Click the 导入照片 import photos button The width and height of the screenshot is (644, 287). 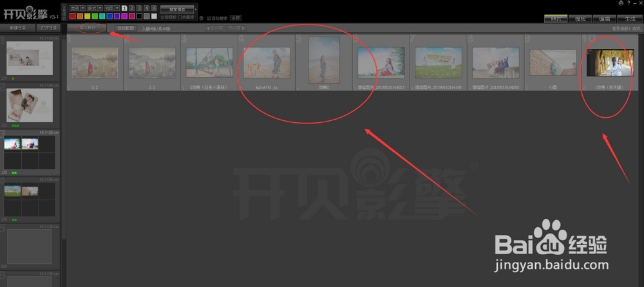pos(87,28)
